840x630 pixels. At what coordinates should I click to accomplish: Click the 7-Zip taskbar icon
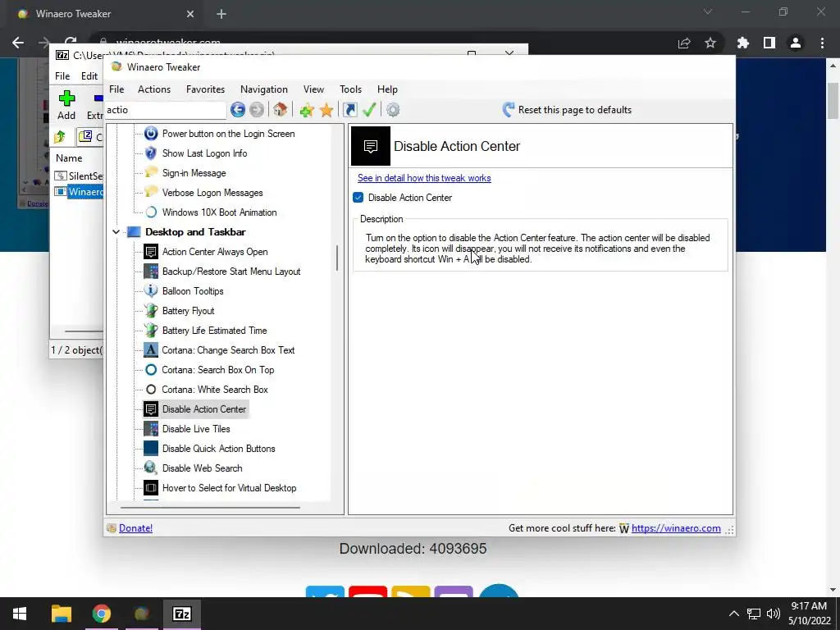coord(181,614)
